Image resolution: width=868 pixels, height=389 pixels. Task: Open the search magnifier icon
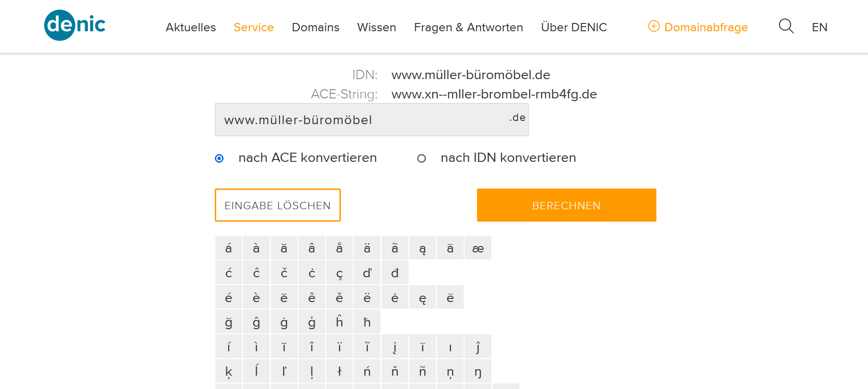tap(786, 26)
